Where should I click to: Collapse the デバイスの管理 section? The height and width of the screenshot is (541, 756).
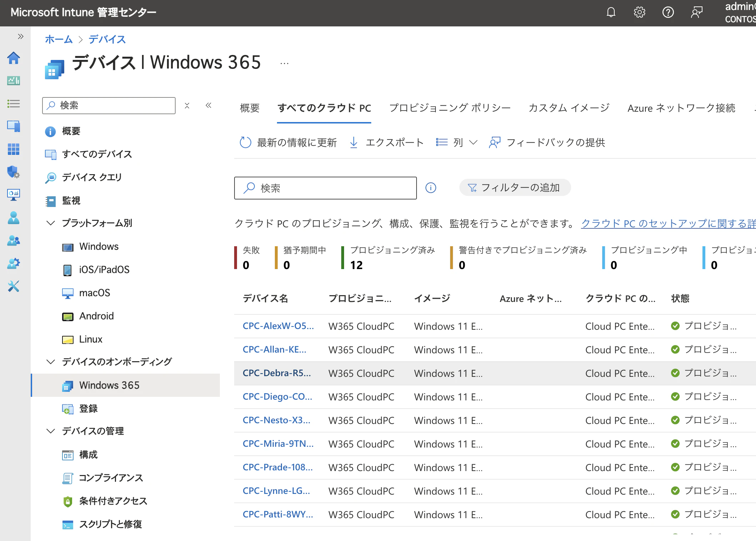(51, 431)
